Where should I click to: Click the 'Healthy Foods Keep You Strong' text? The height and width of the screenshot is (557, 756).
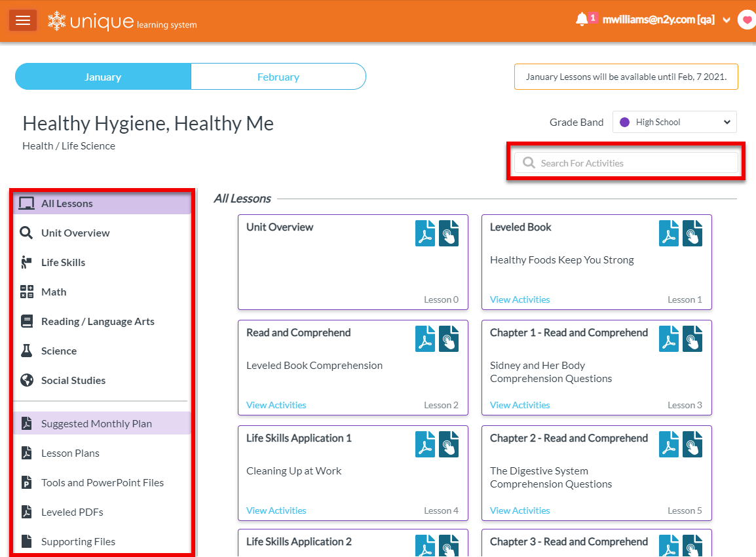(561, 260)
